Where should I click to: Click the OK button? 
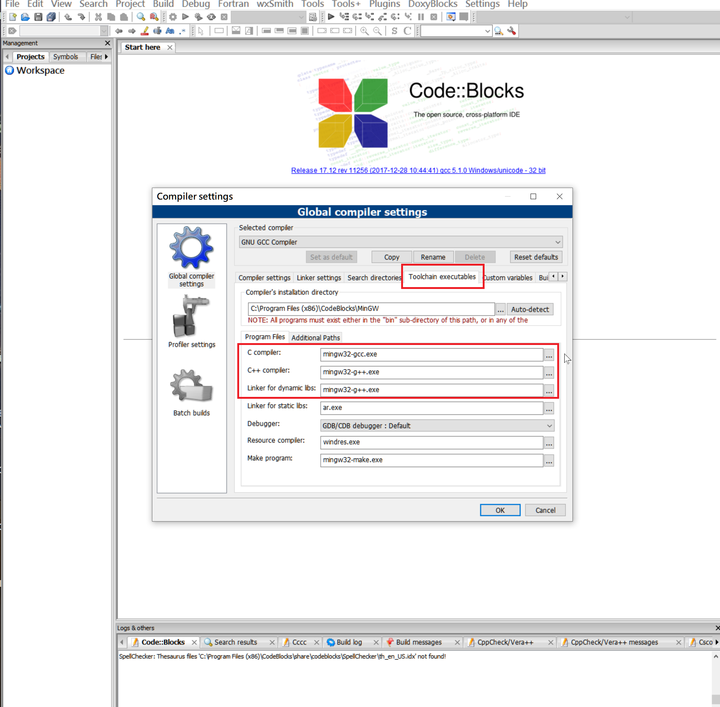(500, 510)
